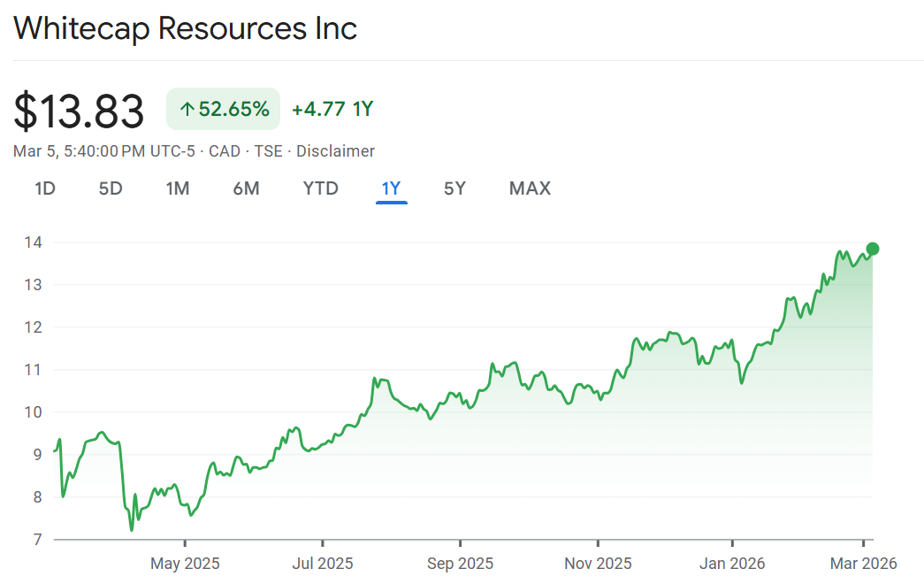Switch to the 5D range tab
The width and height of the screenshot is (924, 584).
(x=111, y=188)
